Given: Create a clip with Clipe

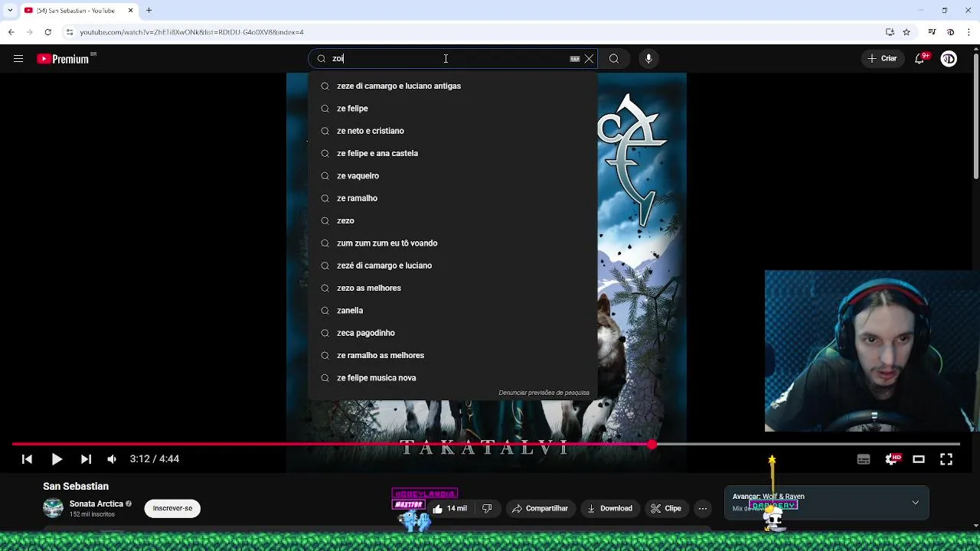Looking at the screenshot, I should (666, 508).
